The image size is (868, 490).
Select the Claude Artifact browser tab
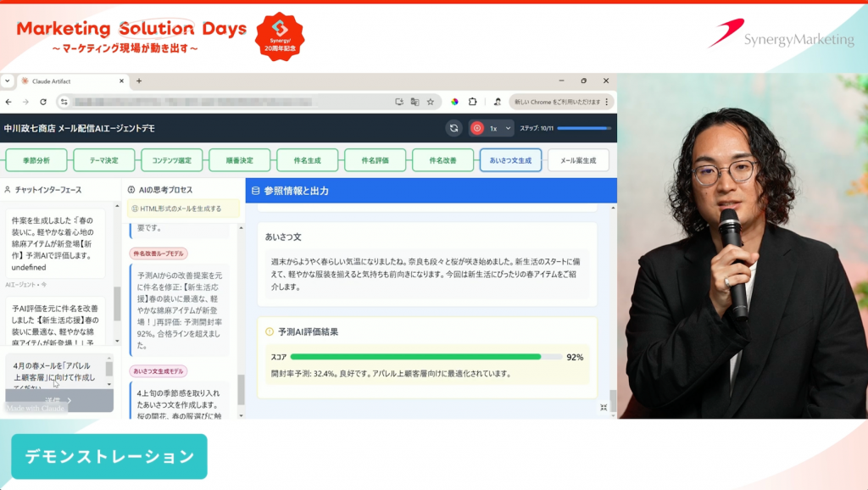pyautogui.click(x=73, y=81)
